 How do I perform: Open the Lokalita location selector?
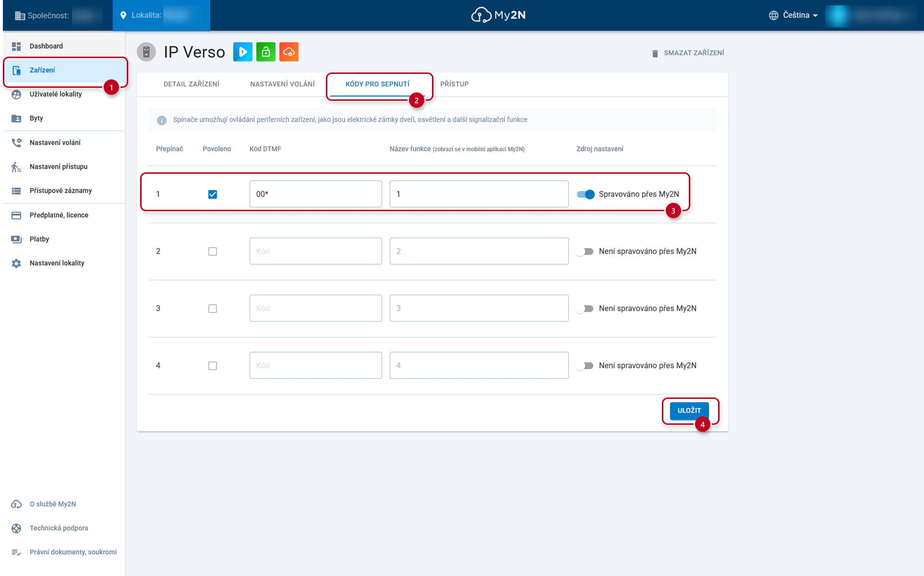click(x=161, y=15)
